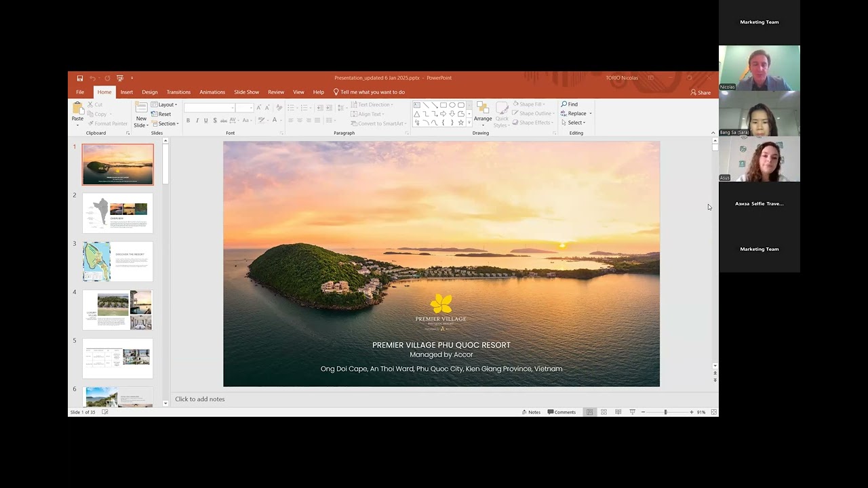
Task: Go to next slide using the double-arrow button
Action: click(715, 380)
